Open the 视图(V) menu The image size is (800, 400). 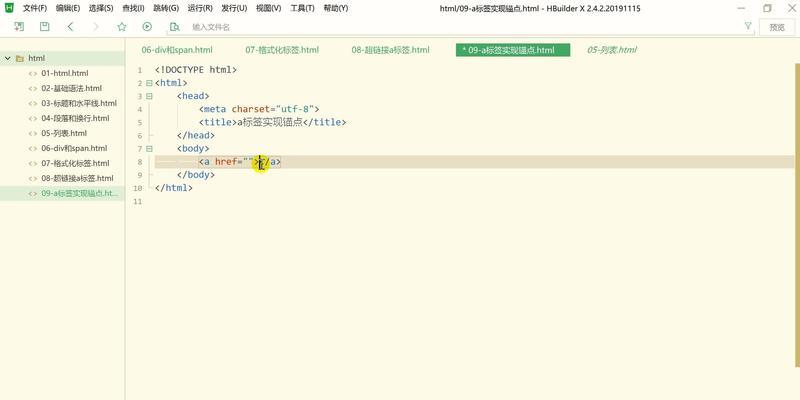coord(268,8)
